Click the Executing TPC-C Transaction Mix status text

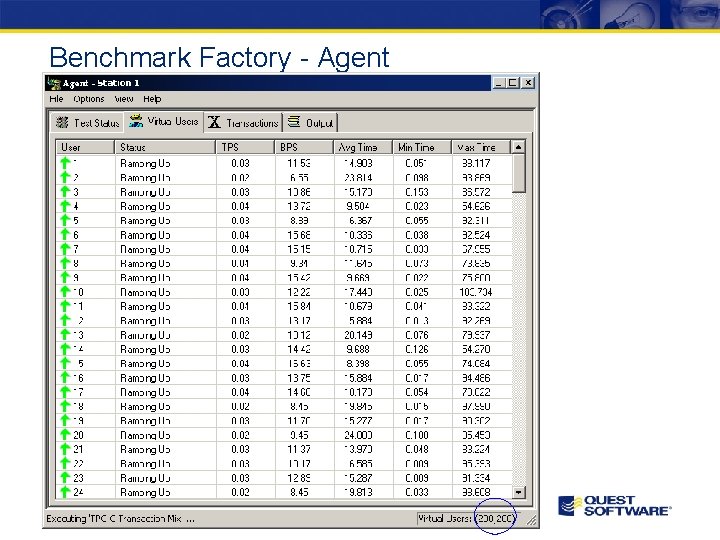coord(120,519)
